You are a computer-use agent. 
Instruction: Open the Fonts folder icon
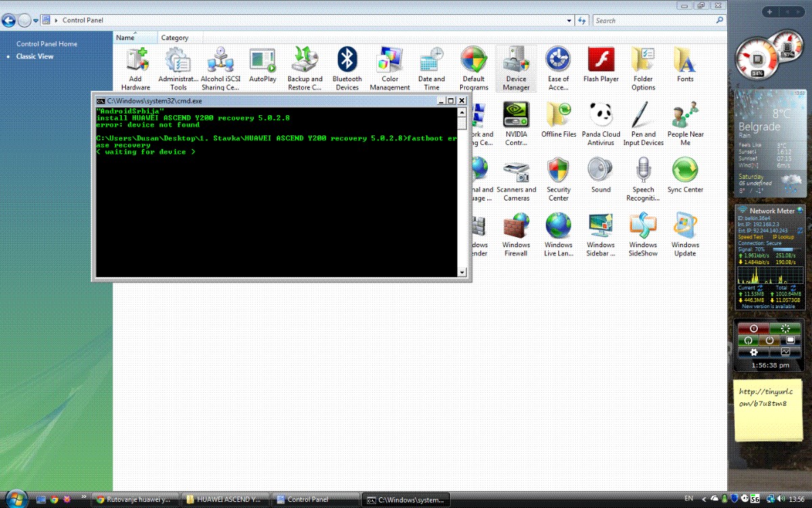pyautogui.click(x=685, y=65)
